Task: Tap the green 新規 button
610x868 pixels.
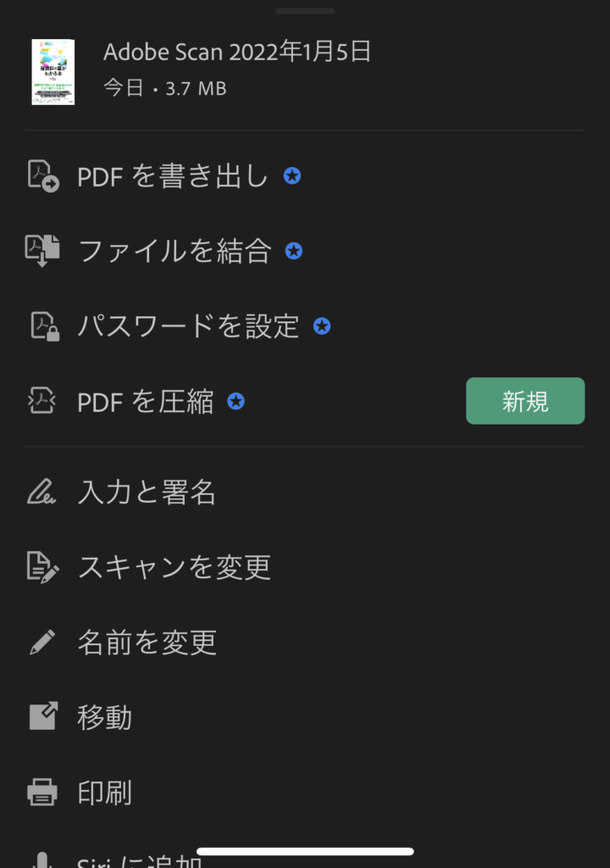Action: click(x=525, y=401)
